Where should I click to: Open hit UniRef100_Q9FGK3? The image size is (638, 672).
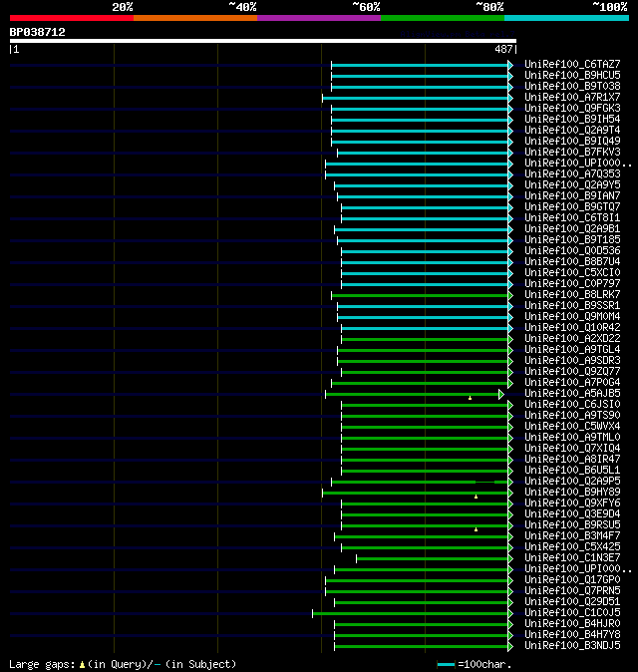(572, 109)
